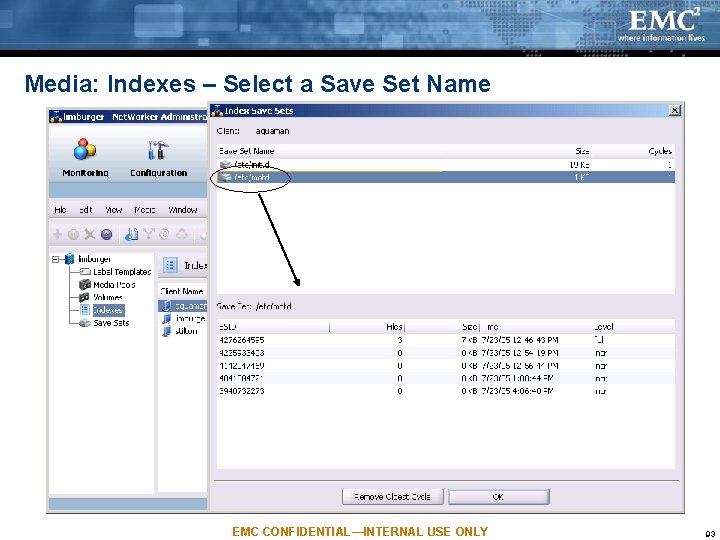Click the Index Save Sets title bar icon
Image resolution: width=720 pixels, height=540 pixels.
[217, 111]
